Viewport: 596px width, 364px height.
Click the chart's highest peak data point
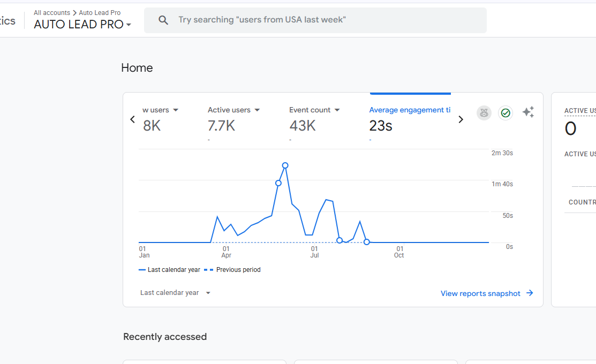285,165
